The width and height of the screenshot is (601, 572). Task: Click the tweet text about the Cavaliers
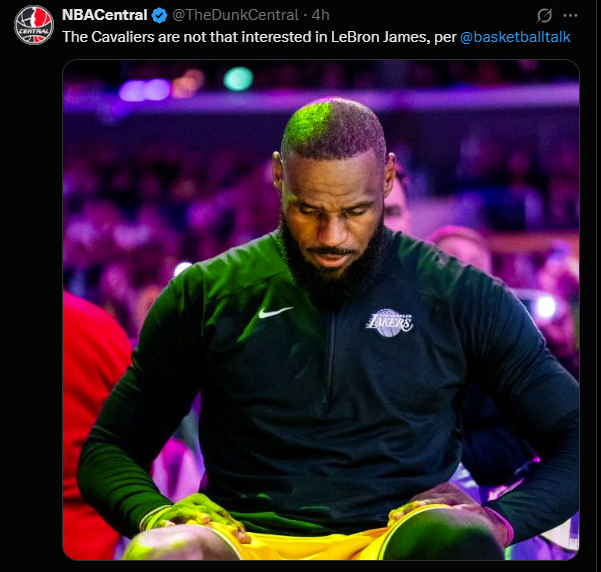click(x=316, y=37)
